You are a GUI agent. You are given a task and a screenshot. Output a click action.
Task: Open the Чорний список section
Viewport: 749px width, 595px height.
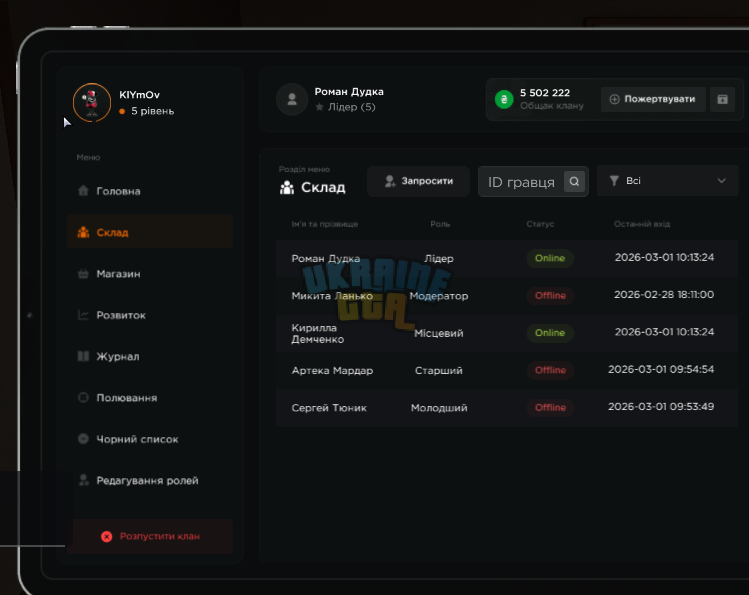[x=150, y=439]
